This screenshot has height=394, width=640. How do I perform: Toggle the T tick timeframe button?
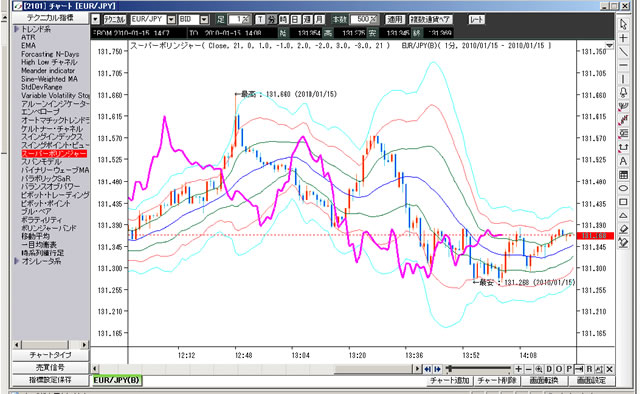point(260,19)
